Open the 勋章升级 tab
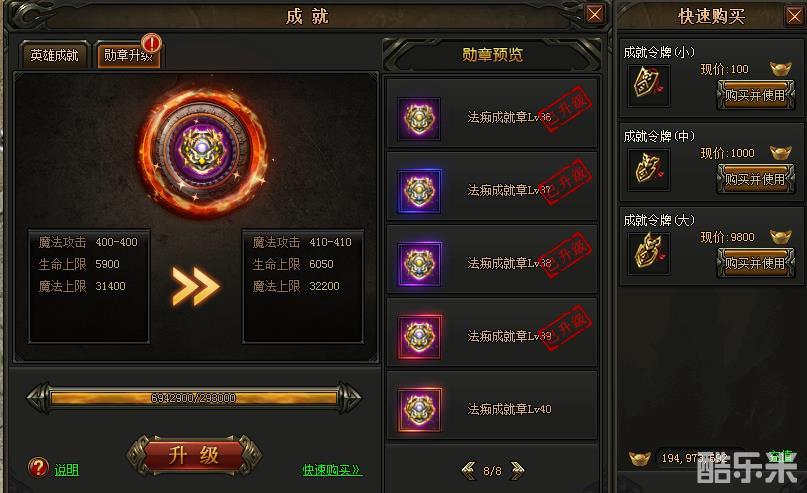 pyautogui.click(x=128, y=55)
